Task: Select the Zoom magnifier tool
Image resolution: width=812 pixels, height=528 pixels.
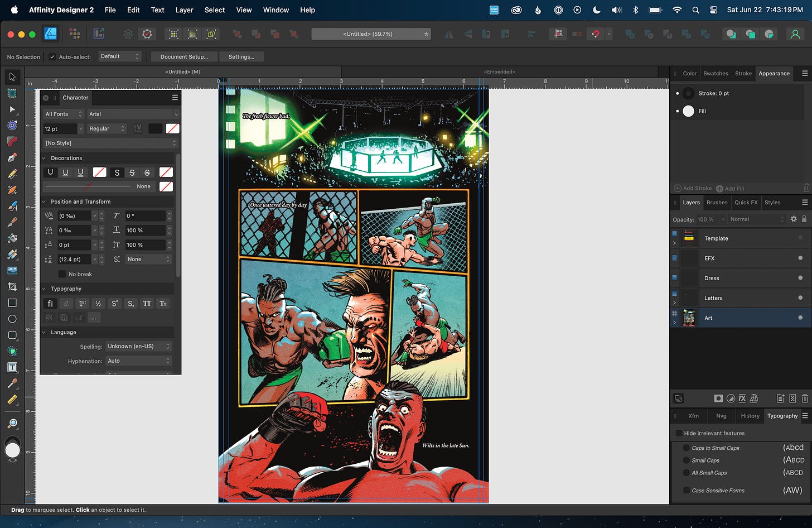Action: click(x=12, y=423)
